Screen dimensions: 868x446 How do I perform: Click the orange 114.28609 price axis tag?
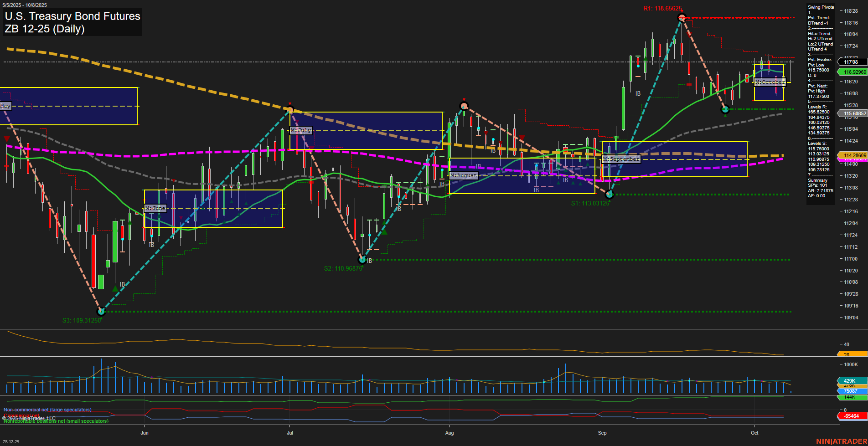point(853,155)
